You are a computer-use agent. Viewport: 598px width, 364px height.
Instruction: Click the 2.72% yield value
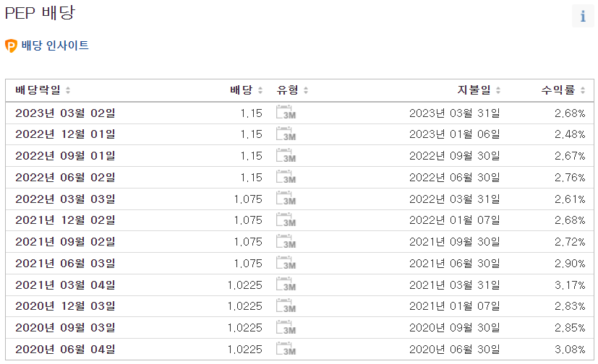pyautogui.click(x=570, y=242)
